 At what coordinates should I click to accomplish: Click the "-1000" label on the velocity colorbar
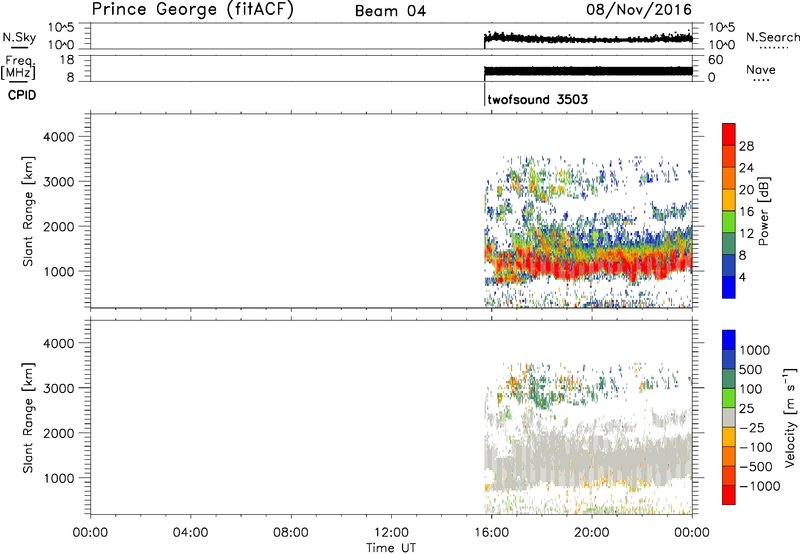pos(759,486)
